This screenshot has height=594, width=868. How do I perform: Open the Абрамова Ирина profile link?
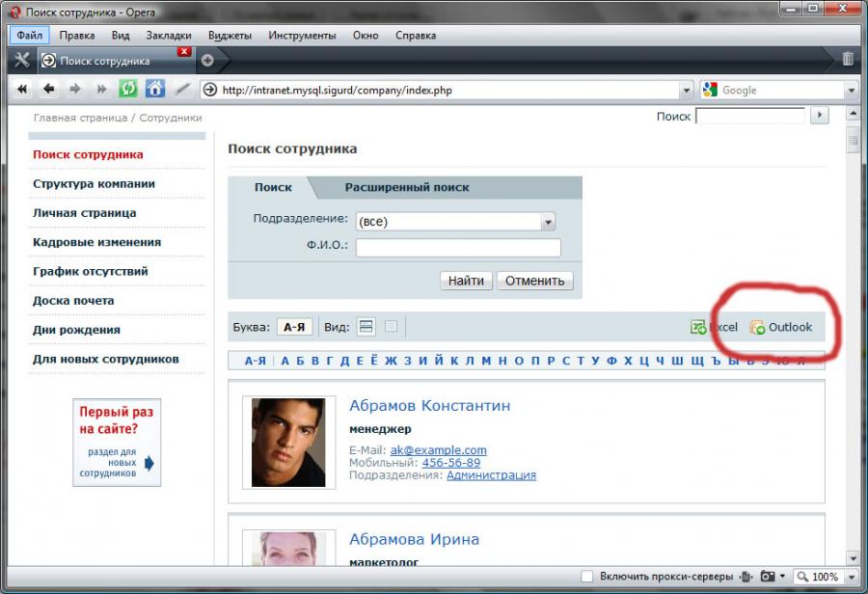pos(414,539)
